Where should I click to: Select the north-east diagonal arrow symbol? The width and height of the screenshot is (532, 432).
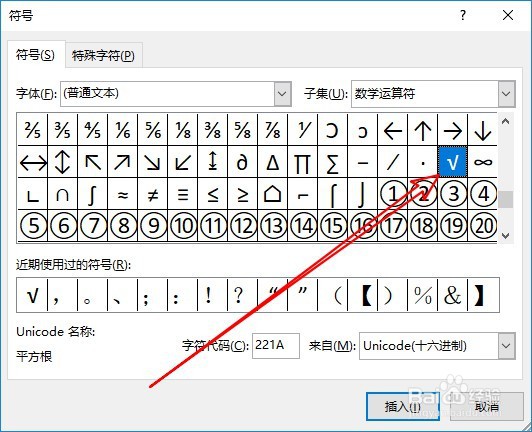tap(122, 162)
